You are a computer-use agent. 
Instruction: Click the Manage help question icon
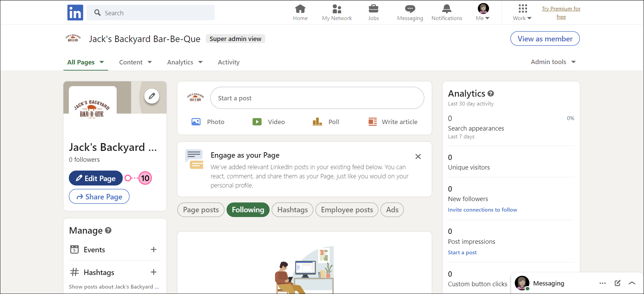(108, 230)
